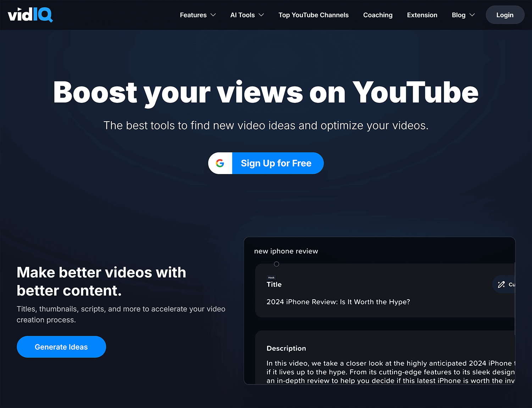
Task: Select the '2024 iPhone Review: Is It Worth the Hype?' title
Action: click(338, 302)
